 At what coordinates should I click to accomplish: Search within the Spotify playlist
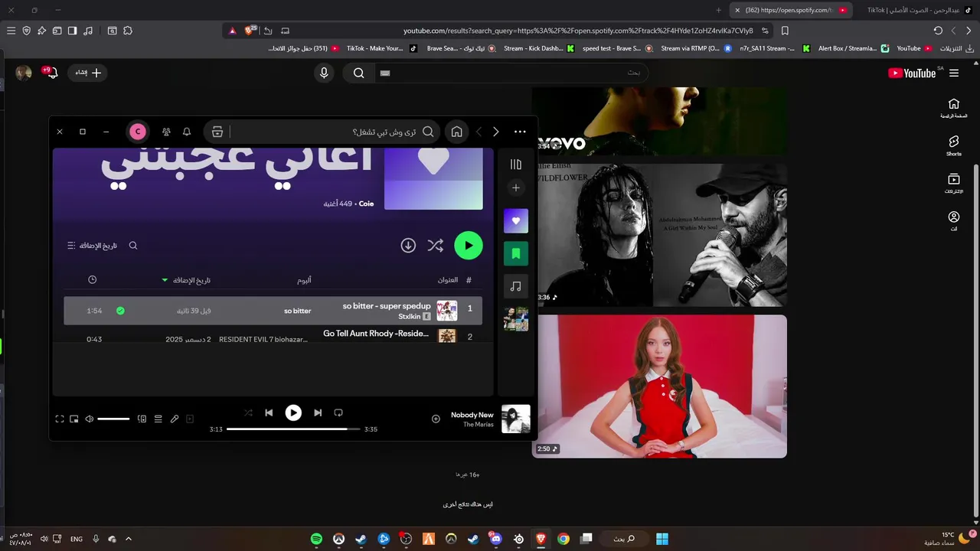pyautogui.click(x=133, y=246)
